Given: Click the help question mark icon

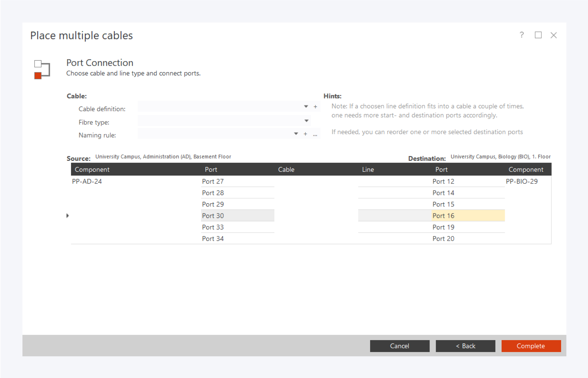Looking at the screenshot, I should point(522,35).
